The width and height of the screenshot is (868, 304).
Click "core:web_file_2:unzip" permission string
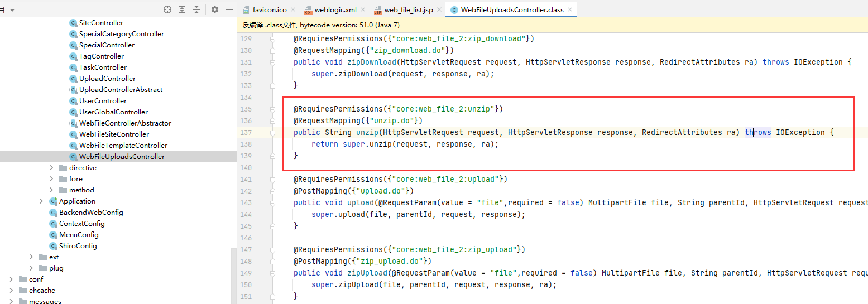443,109
